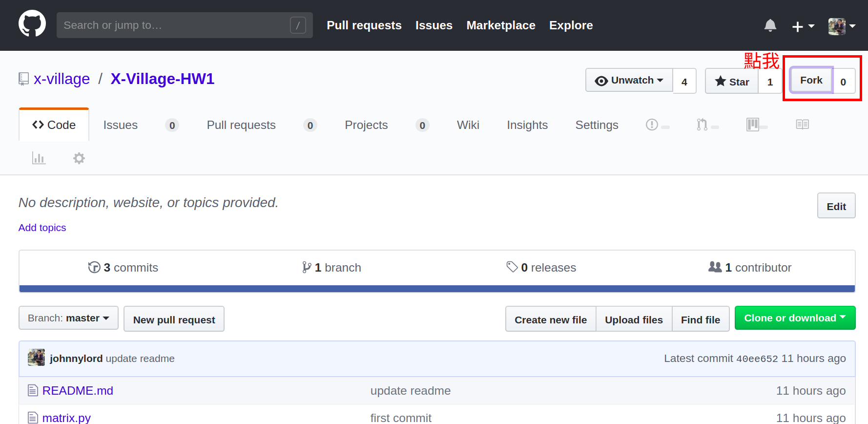The image size is (868, 424).
Task: View the 0 releases page
Action: pos(541,268)
